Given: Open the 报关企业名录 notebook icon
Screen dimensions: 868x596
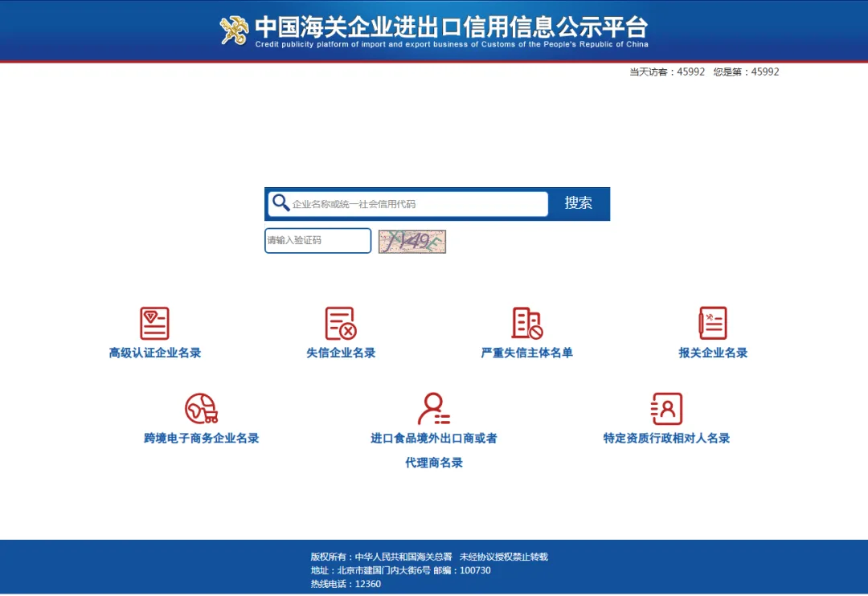Looking at the screenshot, I should 713,323.
